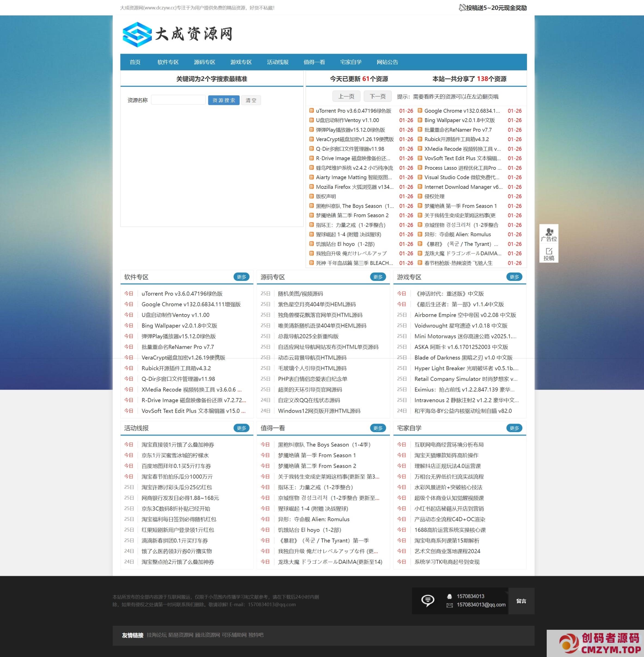Focus the 资源名称 search input field
644x657 pixels.
point(178,100)
